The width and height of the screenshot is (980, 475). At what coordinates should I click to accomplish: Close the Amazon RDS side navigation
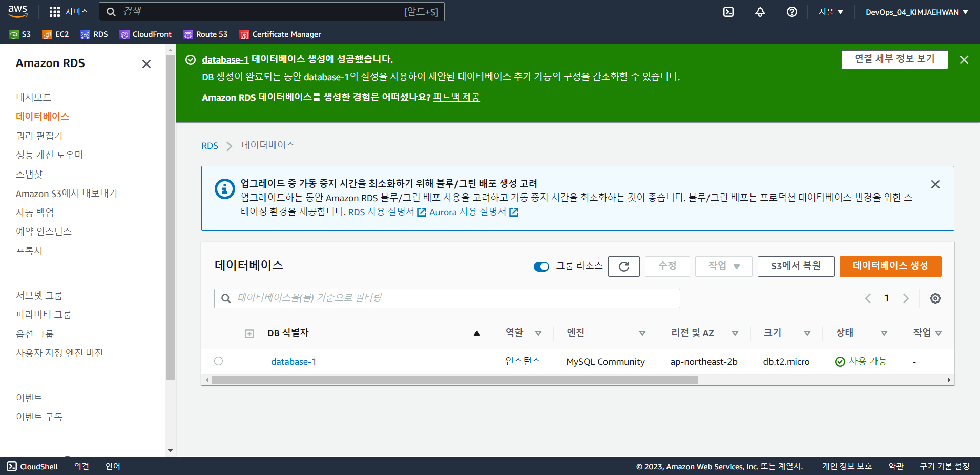(147, 64)
